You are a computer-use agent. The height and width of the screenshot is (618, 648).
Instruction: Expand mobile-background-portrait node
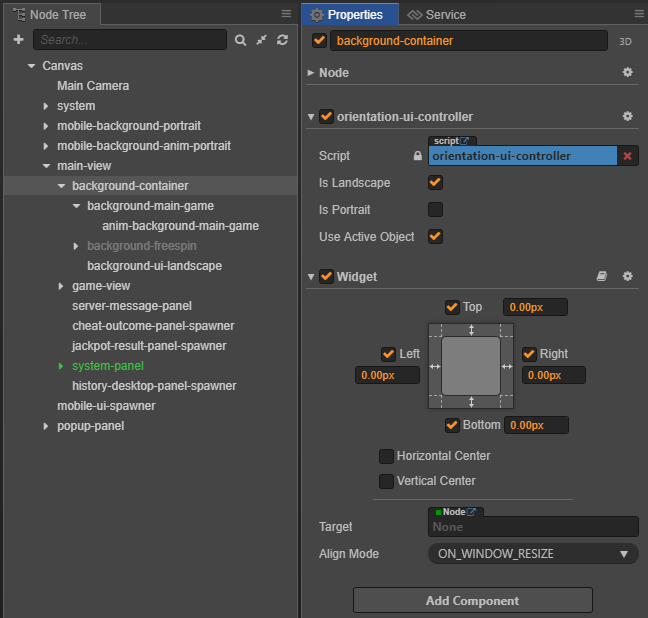pyautogui.click(x=46, y=126)
